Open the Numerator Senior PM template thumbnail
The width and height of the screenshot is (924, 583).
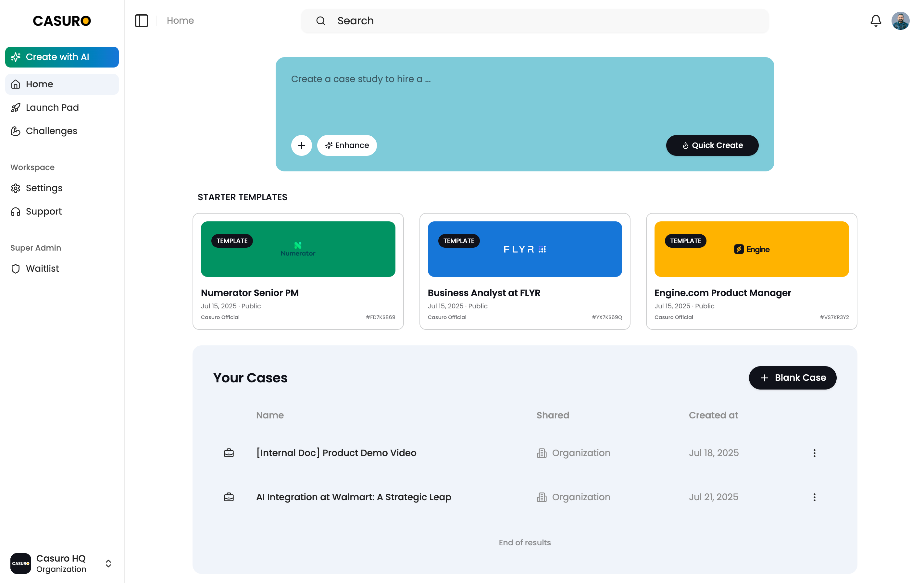298,249
